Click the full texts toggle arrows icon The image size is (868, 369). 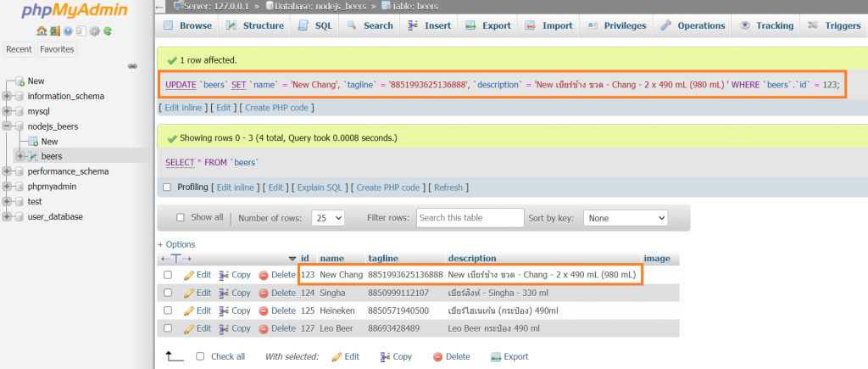tap(176, 259)
